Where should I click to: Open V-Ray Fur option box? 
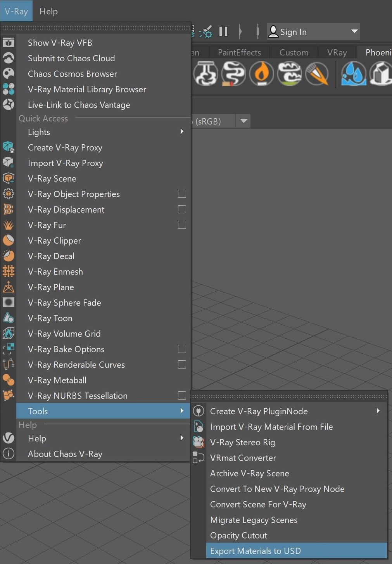pos(182,225)
